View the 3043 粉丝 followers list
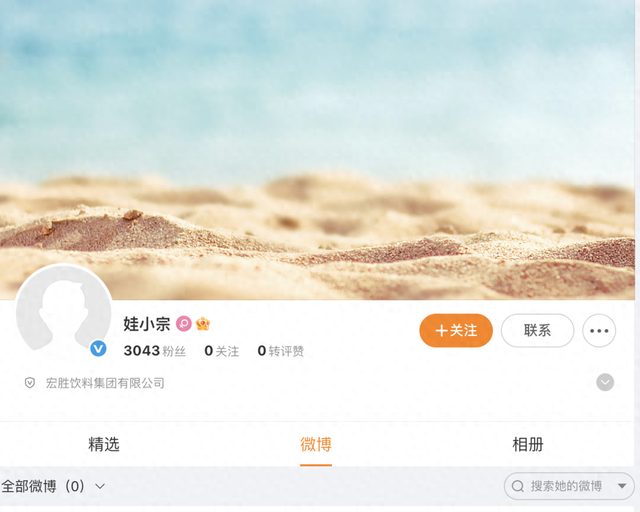 point(155,351)
